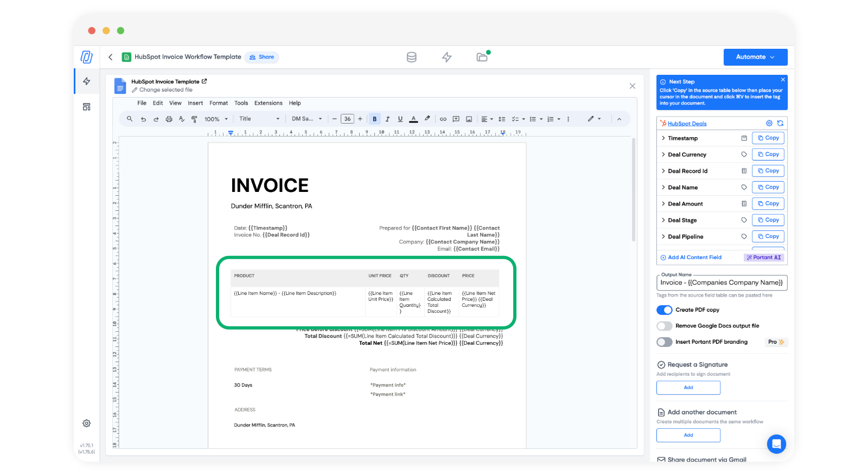868x476 pixels.
Task: Click the lightning bolt workflow icon in header
Action: click(446, 57)
